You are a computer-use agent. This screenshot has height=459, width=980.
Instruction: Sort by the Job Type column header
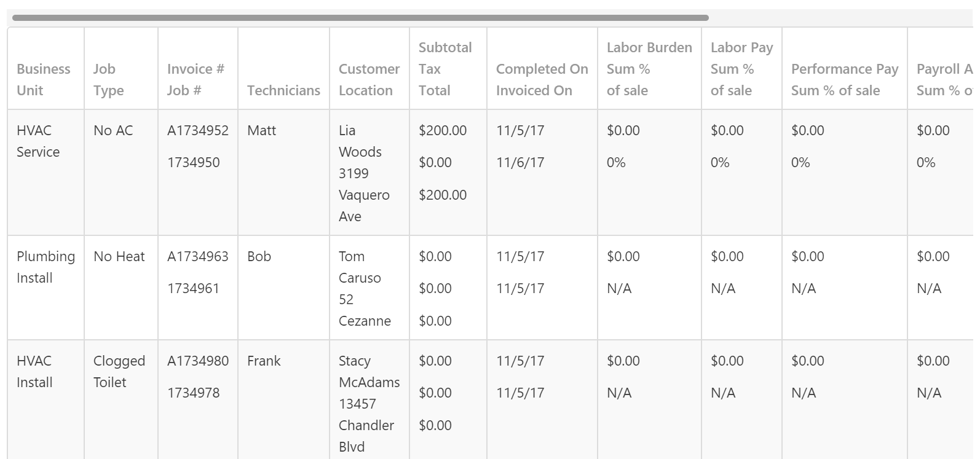[109, 79]
